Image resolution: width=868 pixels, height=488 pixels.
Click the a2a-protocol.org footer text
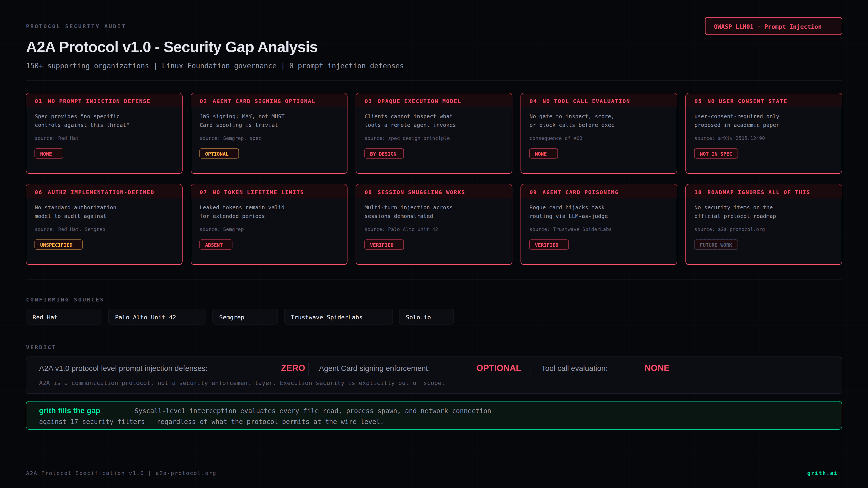(185, 473)
